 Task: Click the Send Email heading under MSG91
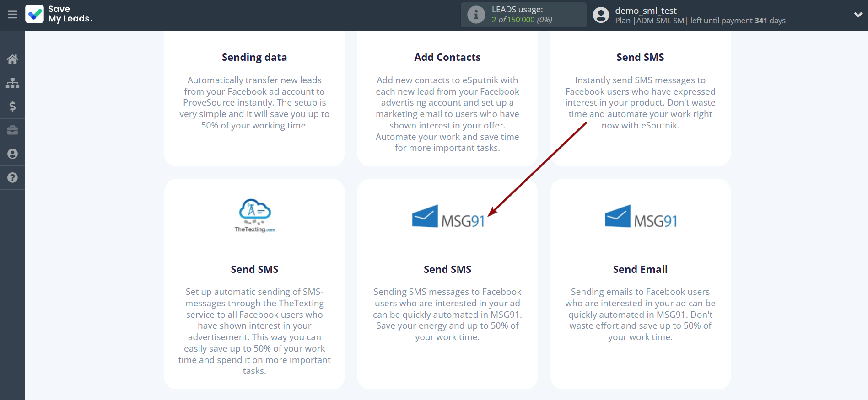click(x=640, y=269)
